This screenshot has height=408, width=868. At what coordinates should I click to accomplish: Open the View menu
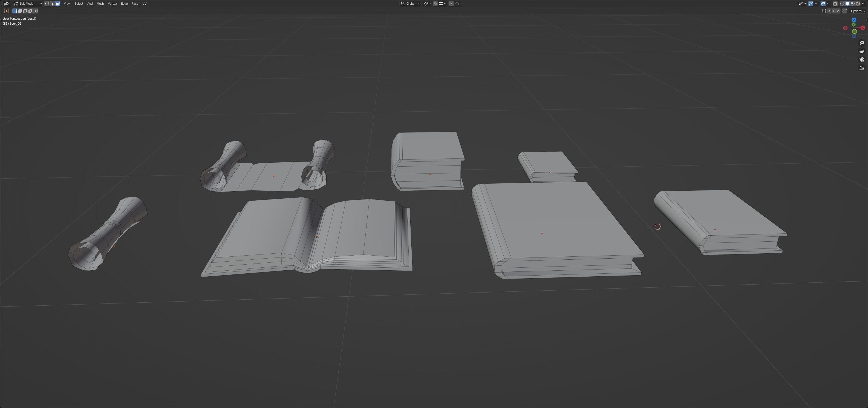tap(67, 3)
